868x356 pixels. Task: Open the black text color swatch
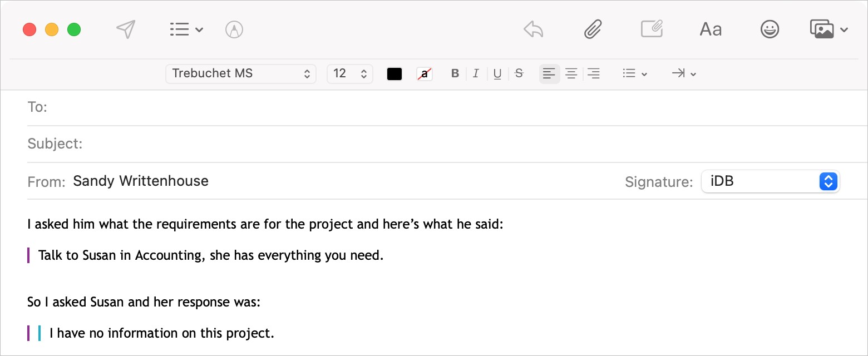[x=394, y=74]
